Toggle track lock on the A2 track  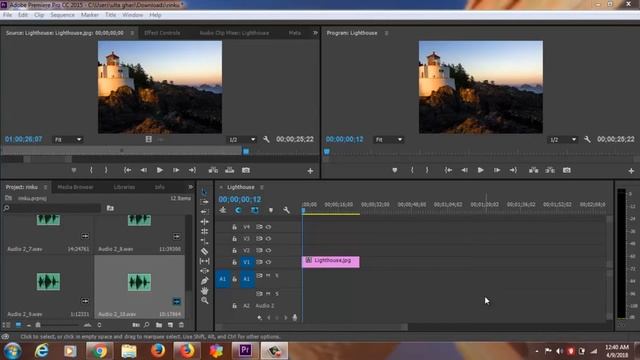(x=234, y=305)
